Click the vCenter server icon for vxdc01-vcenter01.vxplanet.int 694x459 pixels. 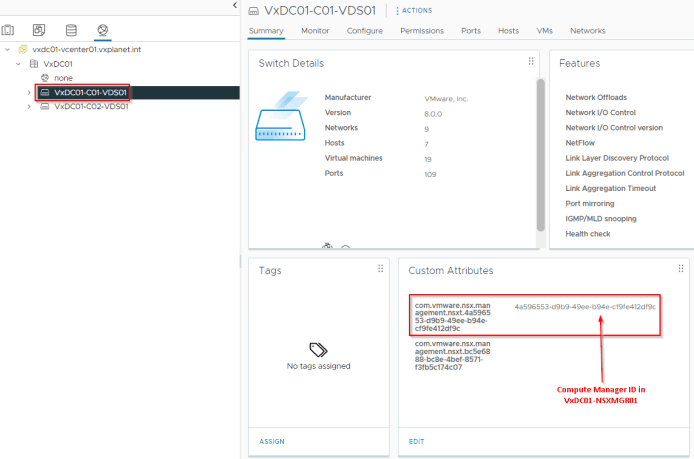[x=23, y=50]
